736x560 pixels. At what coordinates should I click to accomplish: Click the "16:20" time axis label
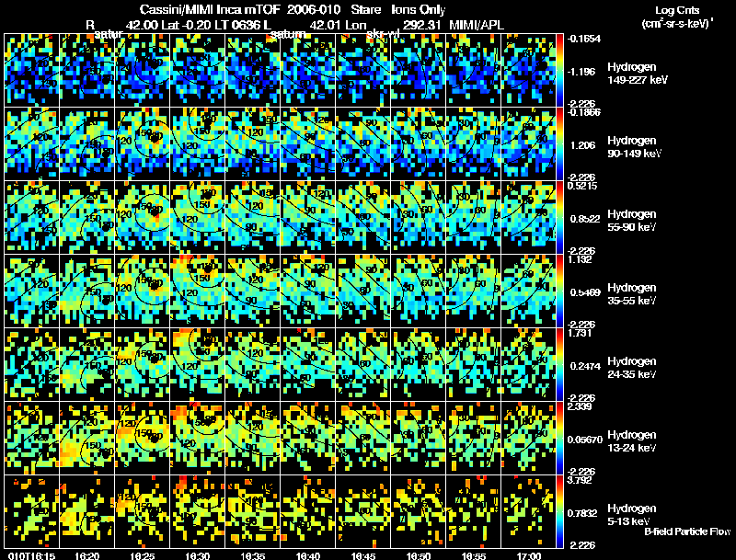pyautogui.click(x=86, y=556)
